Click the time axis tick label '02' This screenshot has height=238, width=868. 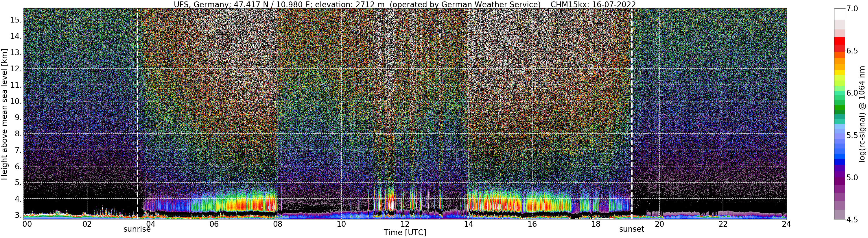(x=86, y=224)
